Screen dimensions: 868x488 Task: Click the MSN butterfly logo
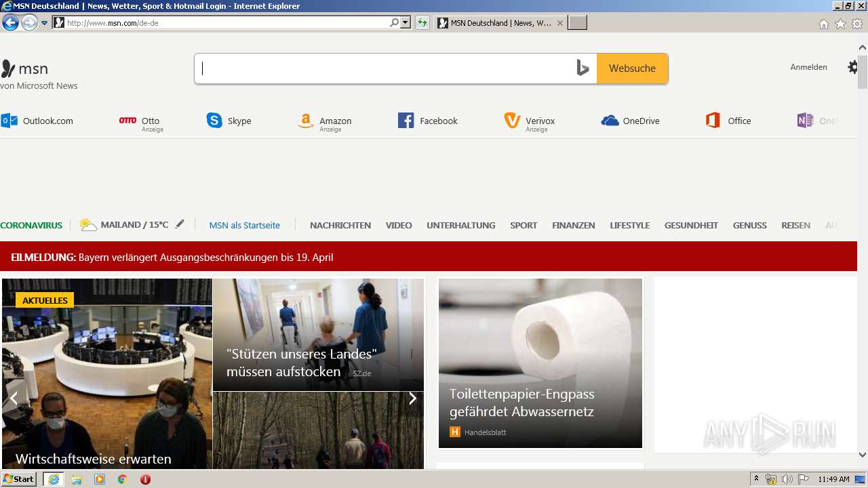(x=24, y=68)
